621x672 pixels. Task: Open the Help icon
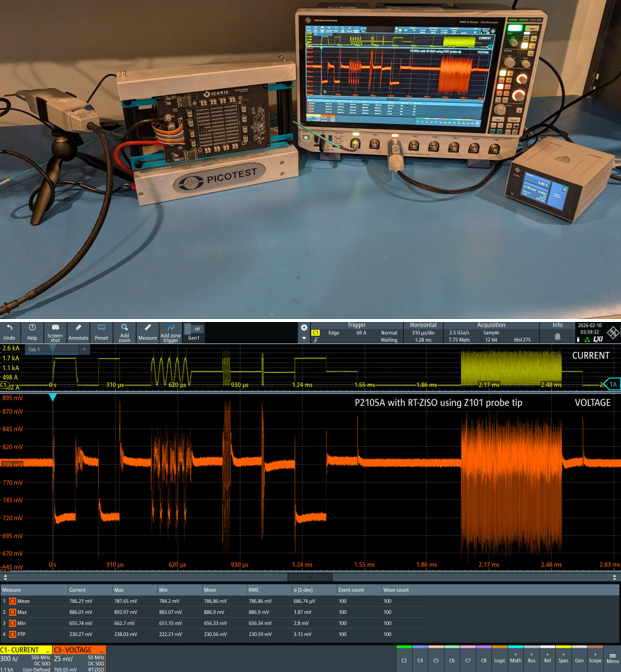32,331
